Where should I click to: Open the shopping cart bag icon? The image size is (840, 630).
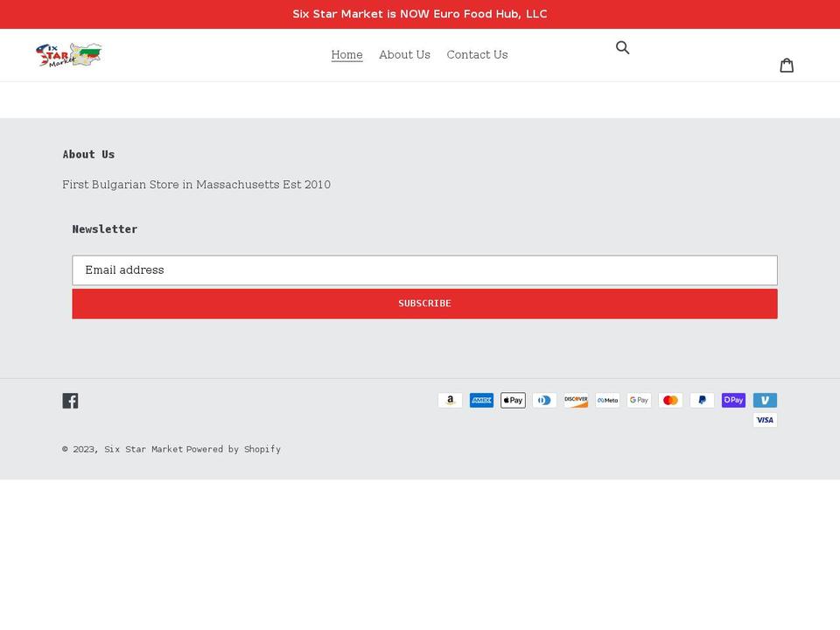[787, 66]
